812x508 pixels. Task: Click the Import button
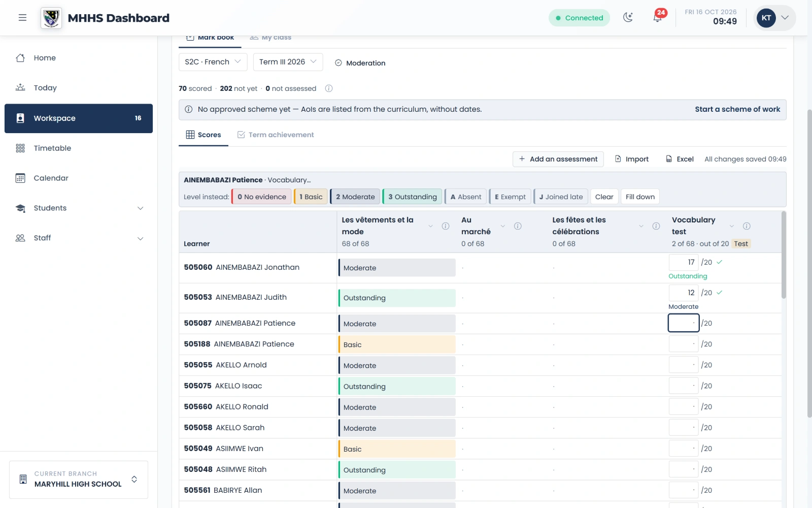click(632, 159)
